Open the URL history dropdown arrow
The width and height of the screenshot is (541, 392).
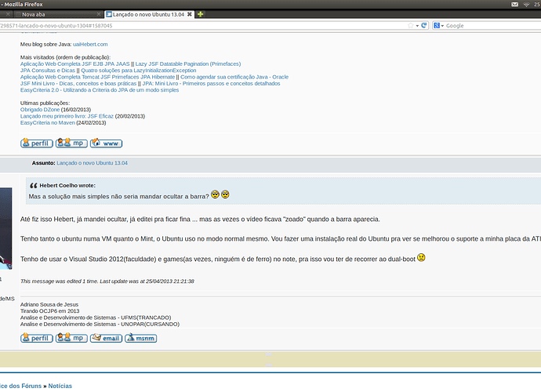pyautogui.click(x=417, y=26)
